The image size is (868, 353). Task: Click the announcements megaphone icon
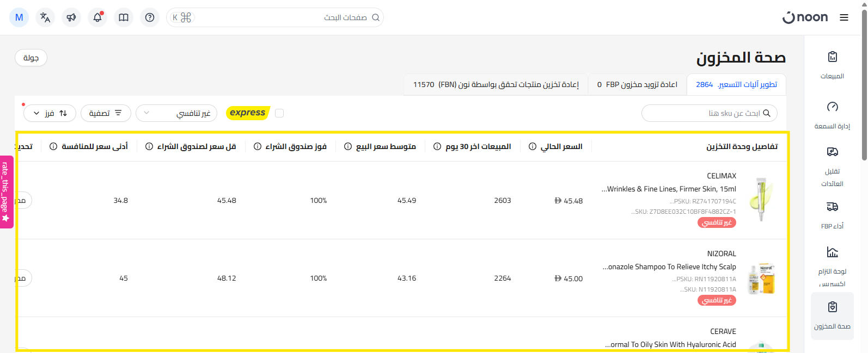coord(71,17)
